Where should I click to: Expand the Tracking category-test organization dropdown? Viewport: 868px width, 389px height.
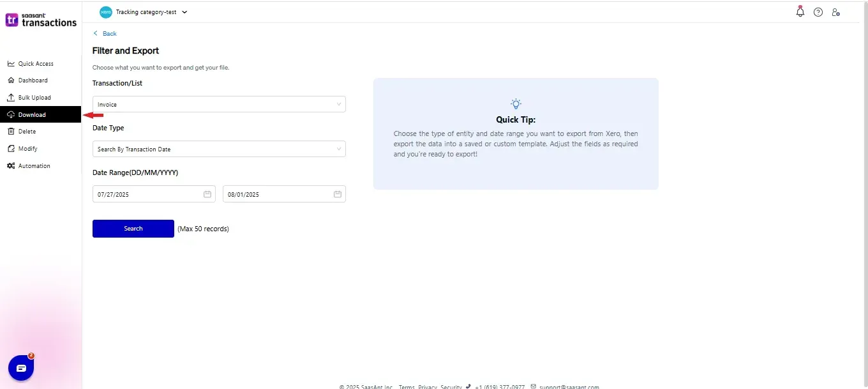144,12
